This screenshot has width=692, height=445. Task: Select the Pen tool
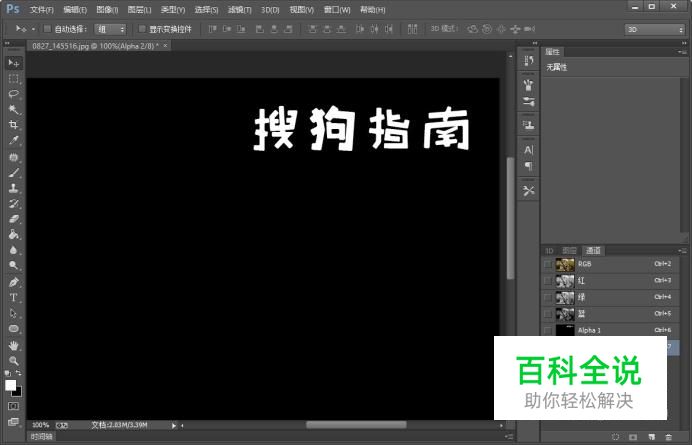point(14,282)
